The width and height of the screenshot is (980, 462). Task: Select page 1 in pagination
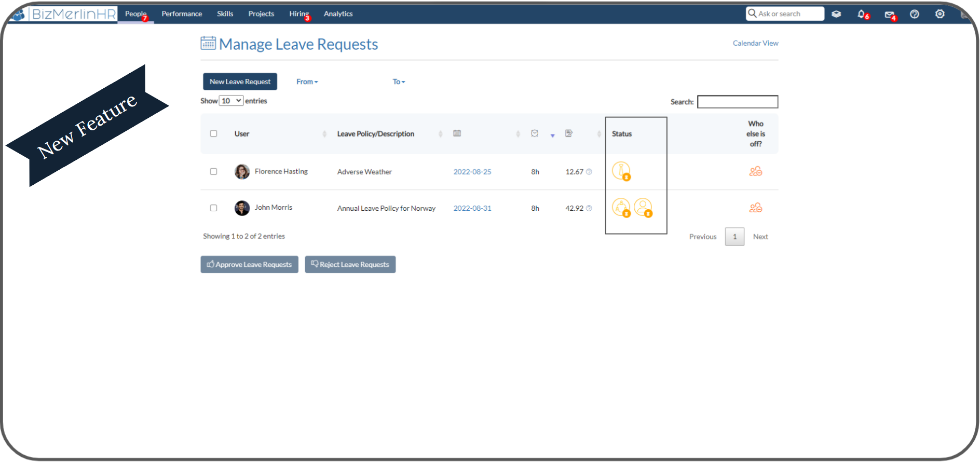[x=735, y=237]
